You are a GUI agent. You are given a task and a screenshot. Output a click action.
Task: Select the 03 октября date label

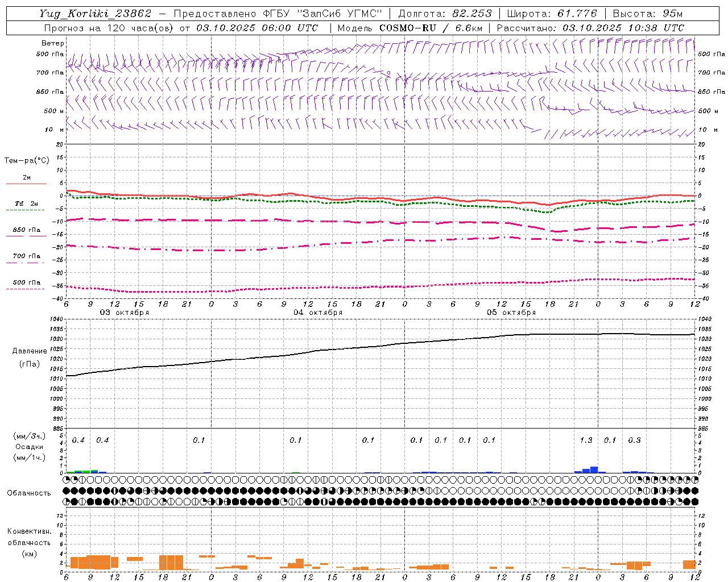(x=125, y=312)
